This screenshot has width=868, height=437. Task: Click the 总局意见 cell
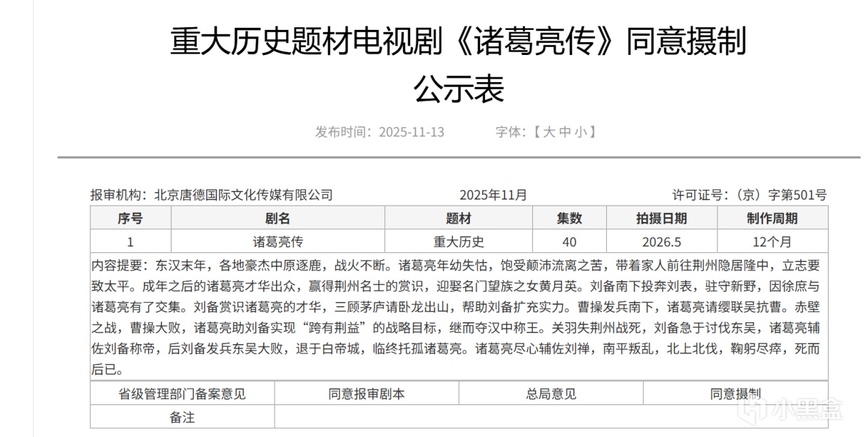(551, 394)
